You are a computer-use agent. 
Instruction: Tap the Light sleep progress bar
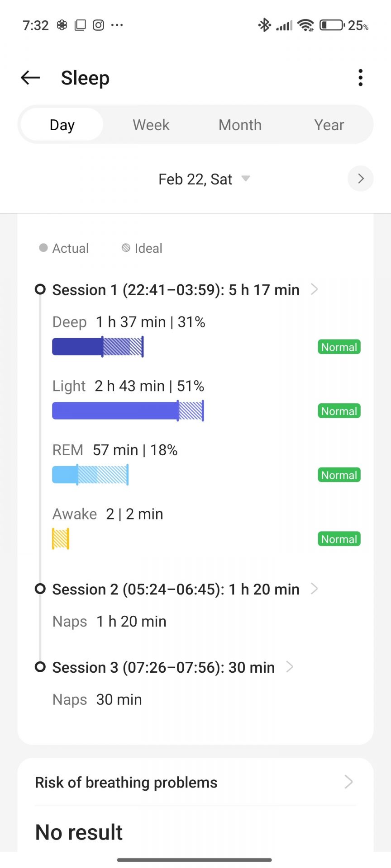[x=128, y=410]
